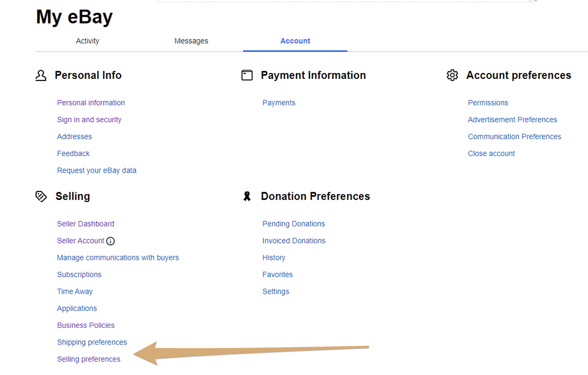Go to Subscriptions

click(79, 275)
